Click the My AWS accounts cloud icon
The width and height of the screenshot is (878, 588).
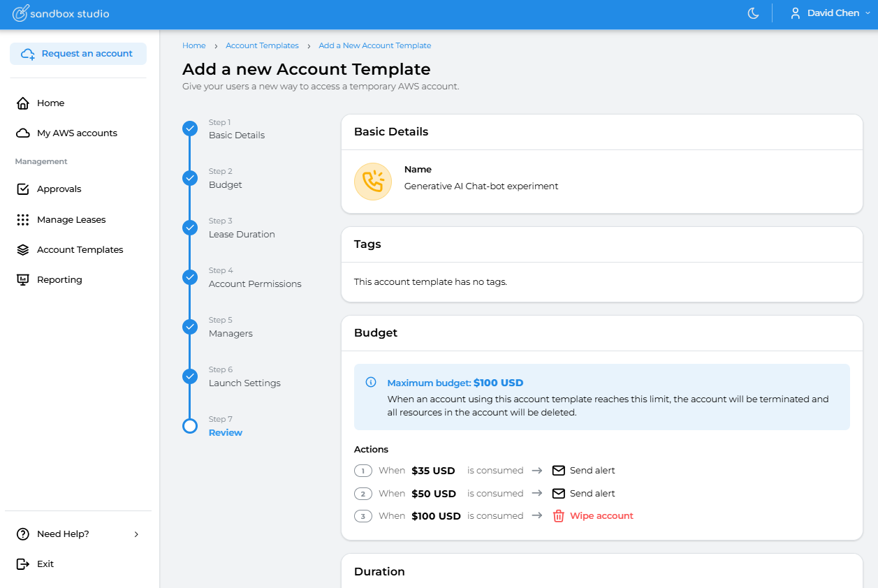pos(23,133)
